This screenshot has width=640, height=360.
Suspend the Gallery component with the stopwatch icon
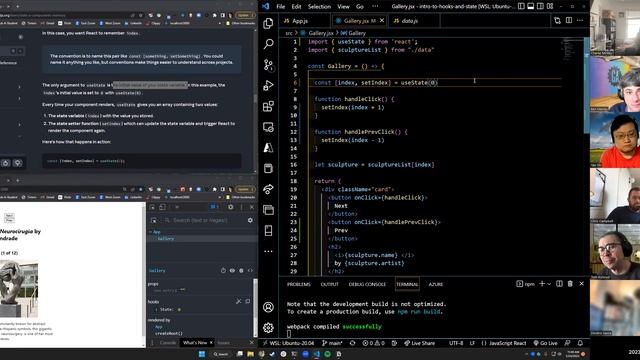[x=223, y=270]
